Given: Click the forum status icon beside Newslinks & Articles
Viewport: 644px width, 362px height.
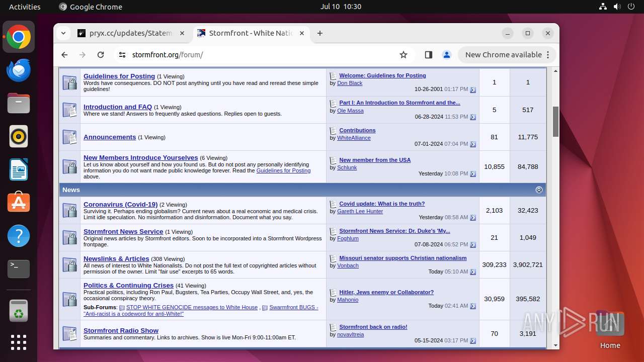Looking at the screenshot, I should click(69, 264).
